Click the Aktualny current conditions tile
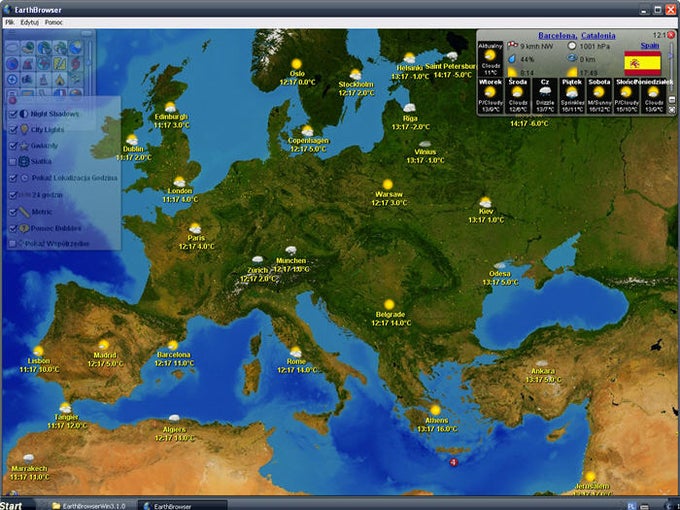Screen dimensions: 680x510 (490, 59)
